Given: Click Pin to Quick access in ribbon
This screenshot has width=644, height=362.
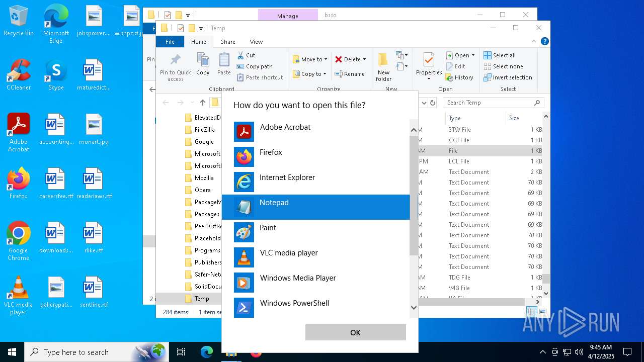Looking at the screenshot, I should coord(176,67).
